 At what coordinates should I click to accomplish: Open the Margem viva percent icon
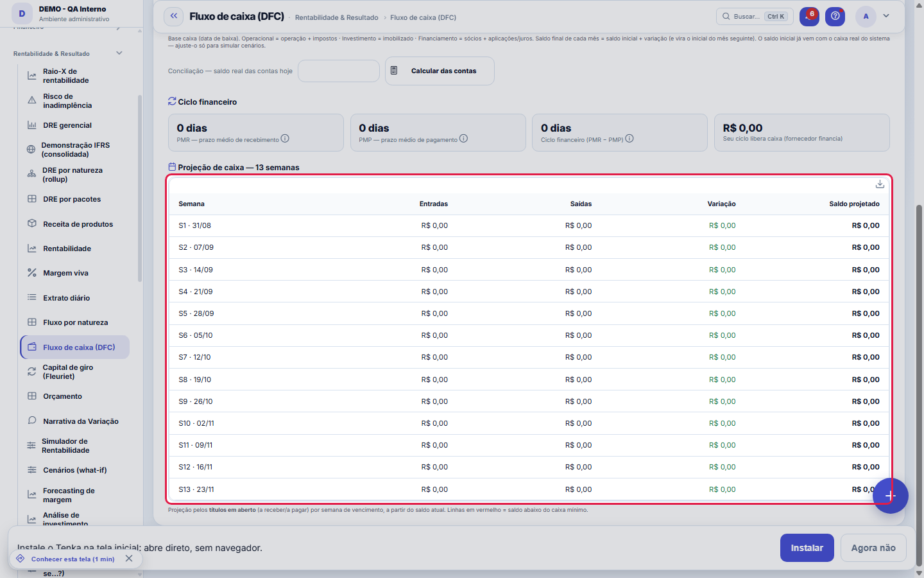pyautogui.click(x=32, y=273)
